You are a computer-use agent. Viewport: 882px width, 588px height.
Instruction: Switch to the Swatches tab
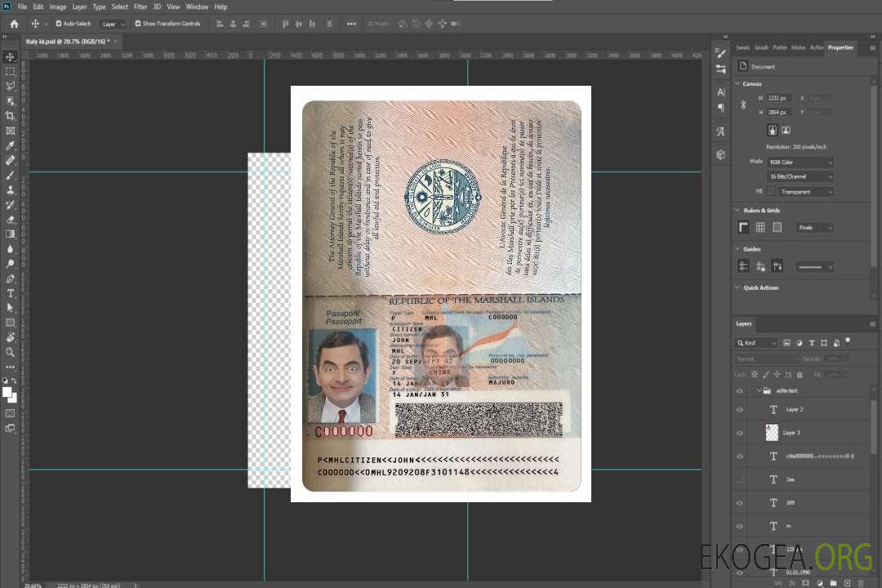743,48
